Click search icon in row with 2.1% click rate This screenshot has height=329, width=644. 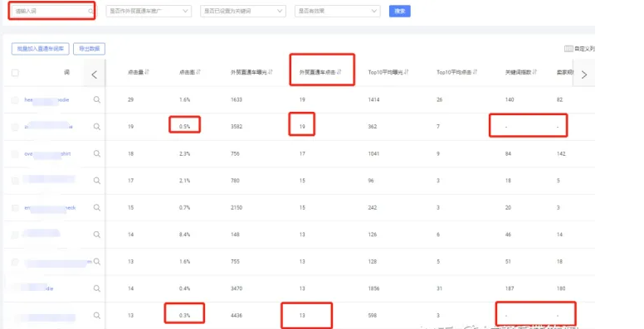[x=96, y=181]
